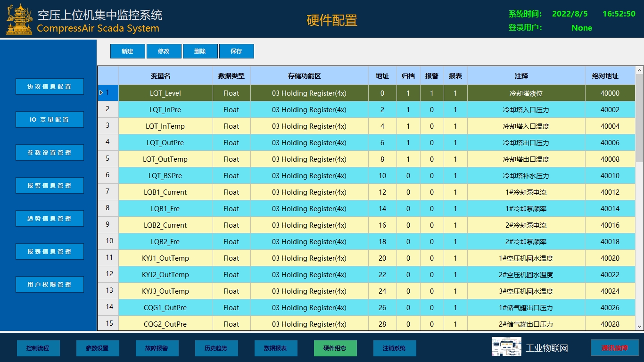Click the comment cell 冷却塔入口压力
644x362 pixels.
click(x=526, y=110)
